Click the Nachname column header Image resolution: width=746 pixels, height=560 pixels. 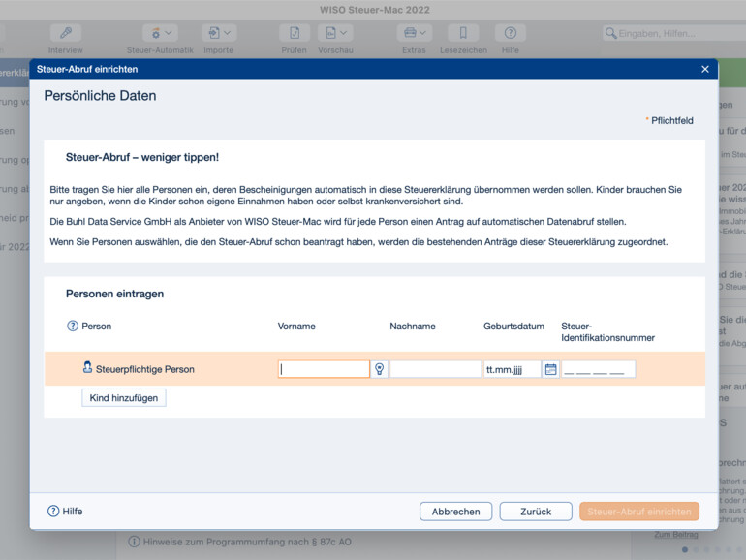pyautogui.click(x=413, y=326)
